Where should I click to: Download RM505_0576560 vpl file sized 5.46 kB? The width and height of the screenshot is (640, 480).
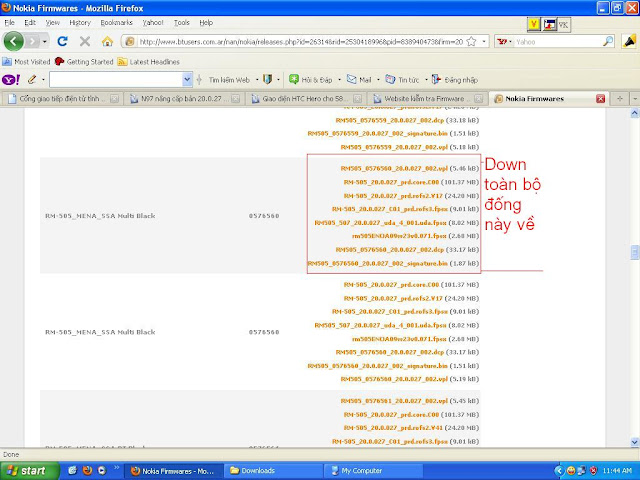[x=394, y=168]
